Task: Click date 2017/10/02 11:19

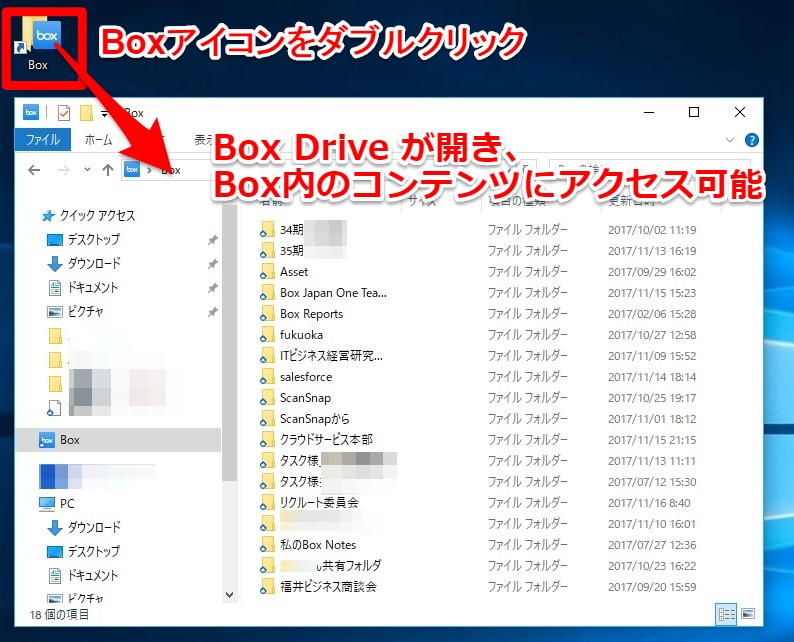Action: (652, 230)
